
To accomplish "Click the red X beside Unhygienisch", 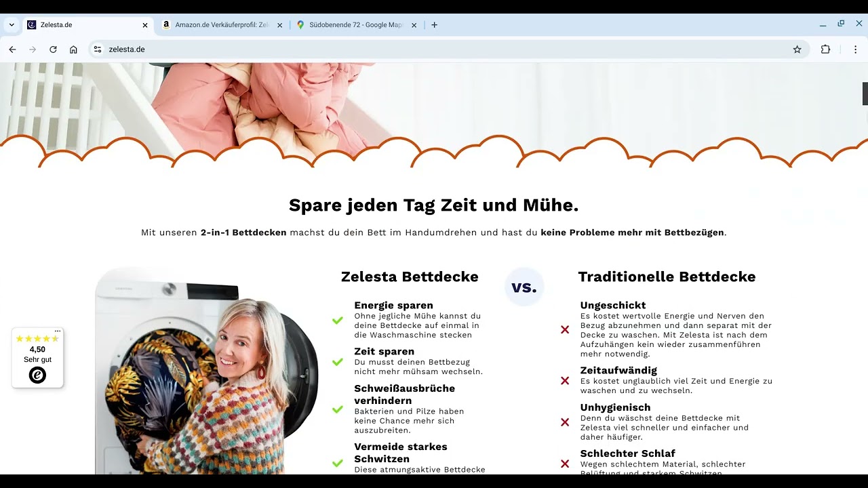I will [565, 422].
